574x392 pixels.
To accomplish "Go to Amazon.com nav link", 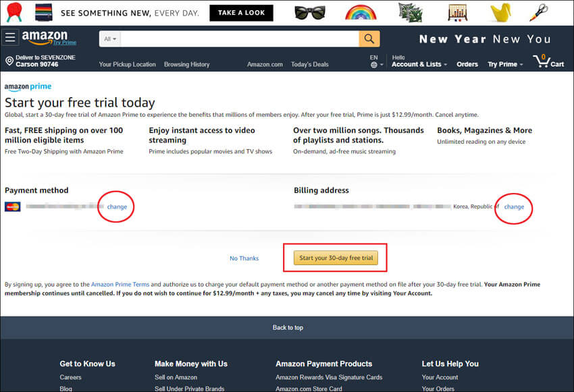I will 265,64.
